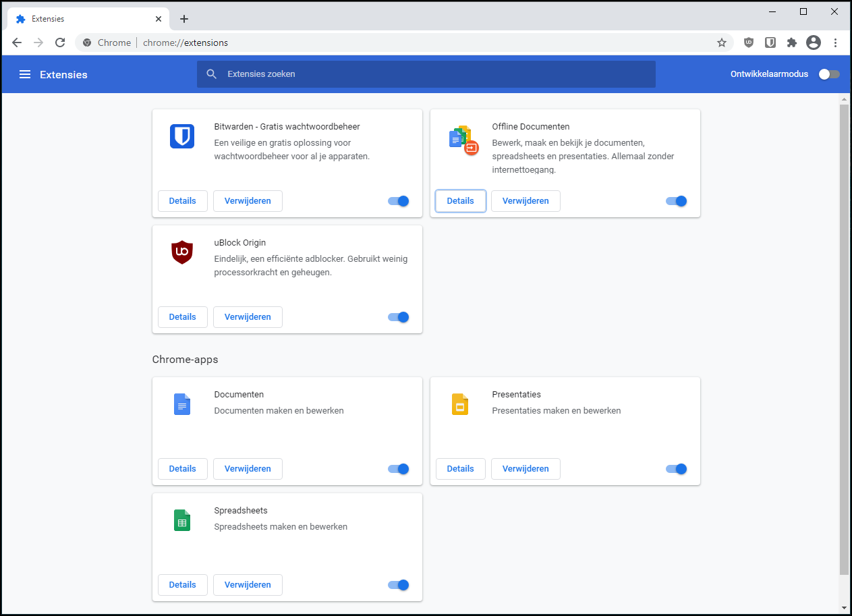Screen dimensions: 852x616
Task: Click the uBlock Origin title text
Action: pyautogui.click(x=241, y=243)
